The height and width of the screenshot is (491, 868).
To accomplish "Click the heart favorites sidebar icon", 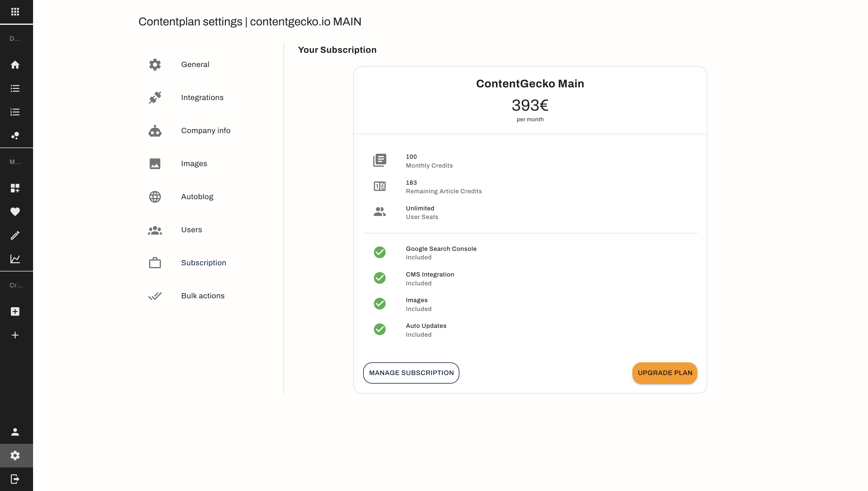I will point(15,212).
